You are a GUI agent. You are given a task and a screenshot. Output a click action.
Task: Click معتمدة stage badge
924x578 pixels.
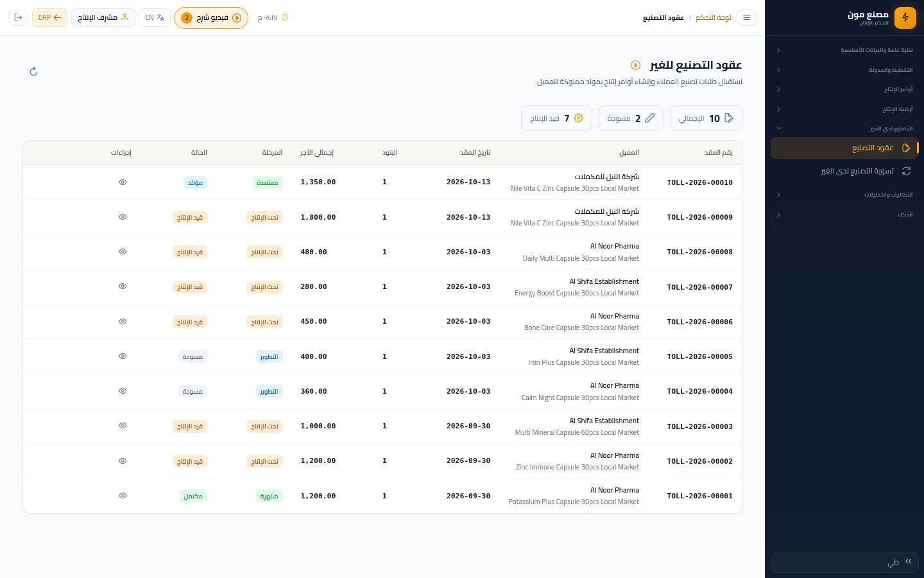pos(268,182)
